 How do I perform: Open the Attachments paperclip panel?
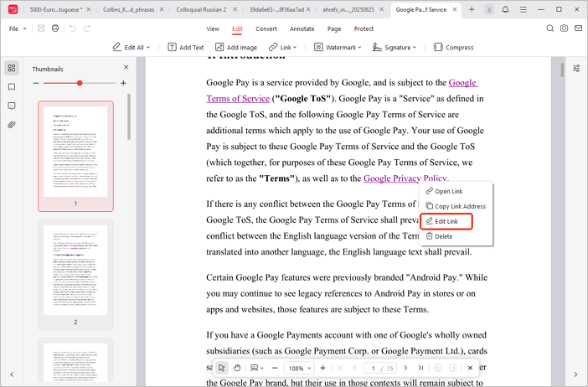(x=12, y=125)
